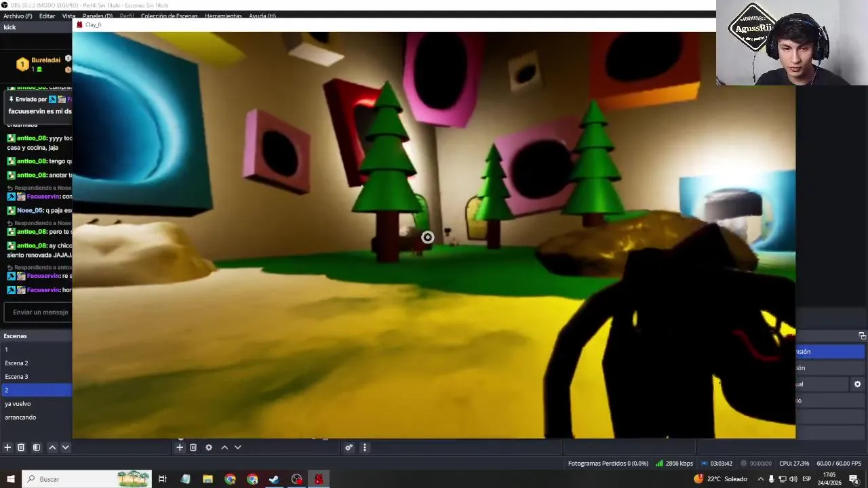Viewport: 868px width, 488px height.
Task: Open audio mixer advanced settings gears icon
Action: coord(349,447)
